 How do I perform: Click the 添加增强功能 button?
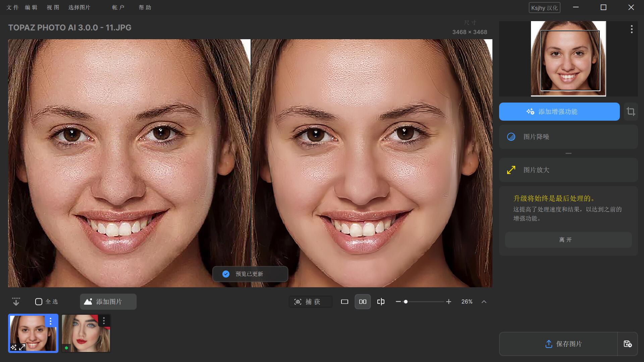pyautogui.click(x=559, y=112)
